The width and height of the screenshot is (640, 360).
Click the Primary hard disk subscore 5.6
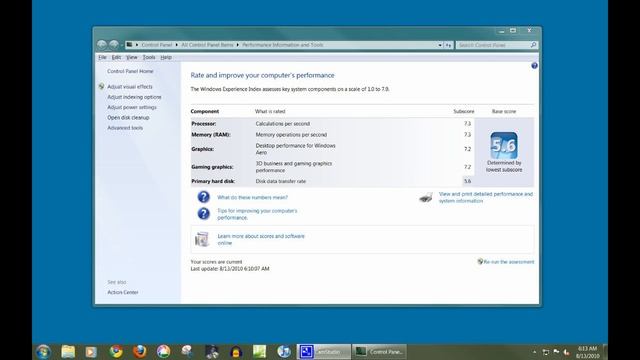tap(467, 181)
